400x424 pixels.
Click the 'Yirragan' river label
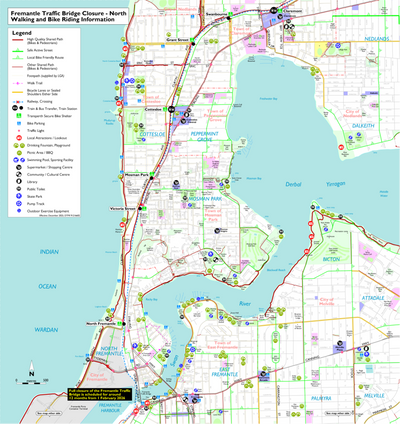tap(335, 184)
